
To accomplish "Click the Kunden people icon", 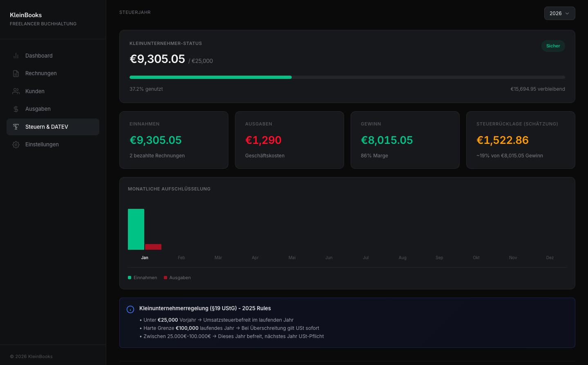I will point(16,92).
